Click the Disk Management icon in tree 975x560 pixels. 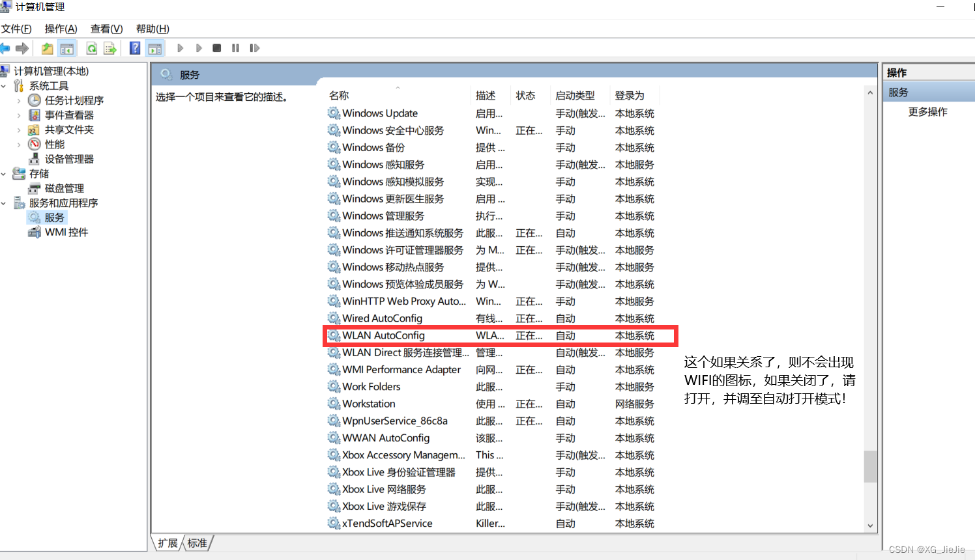click(34, 188)
